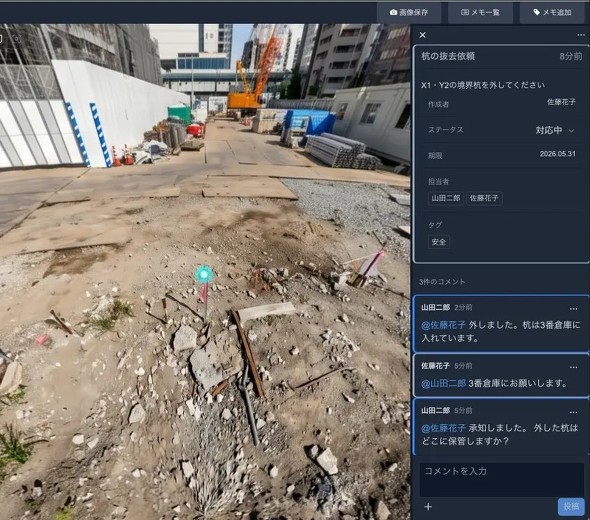Click the 画像保存 camera button
Viewport: 590px width, 520px height.
409,12
